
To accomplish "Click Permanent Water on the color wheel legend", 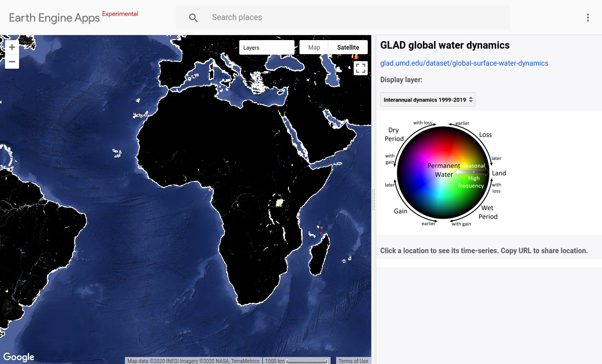I will pyautogui.click(x=443, y=170).
